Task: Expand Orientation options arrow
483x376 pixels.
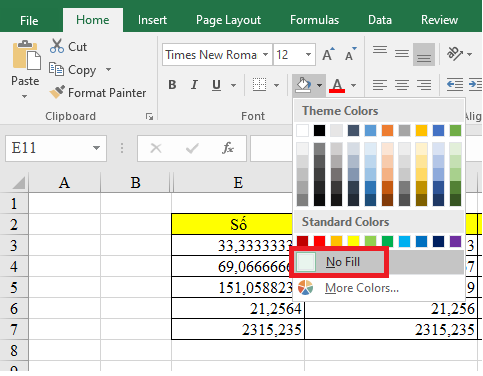Action: (x=470, y=54)
